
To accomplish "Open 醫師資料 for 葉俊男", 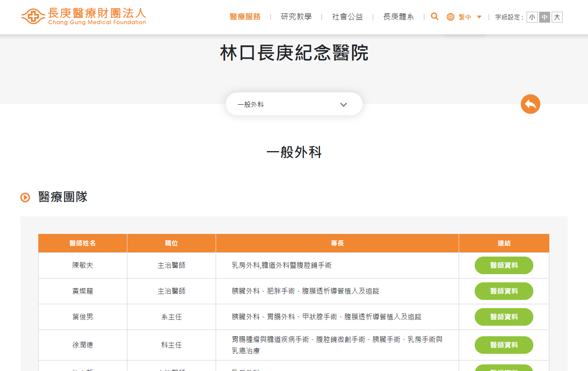I will click(x=504, y=317).
